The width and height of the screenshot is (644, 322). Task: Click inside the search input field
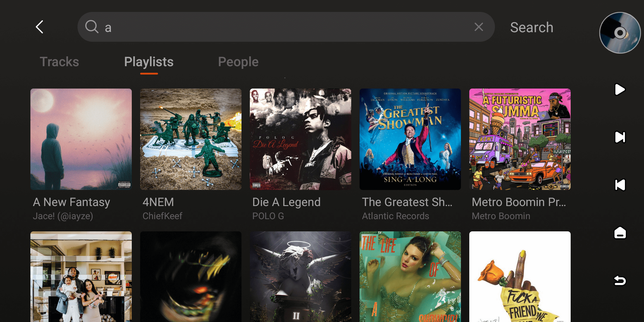(286, 27)
